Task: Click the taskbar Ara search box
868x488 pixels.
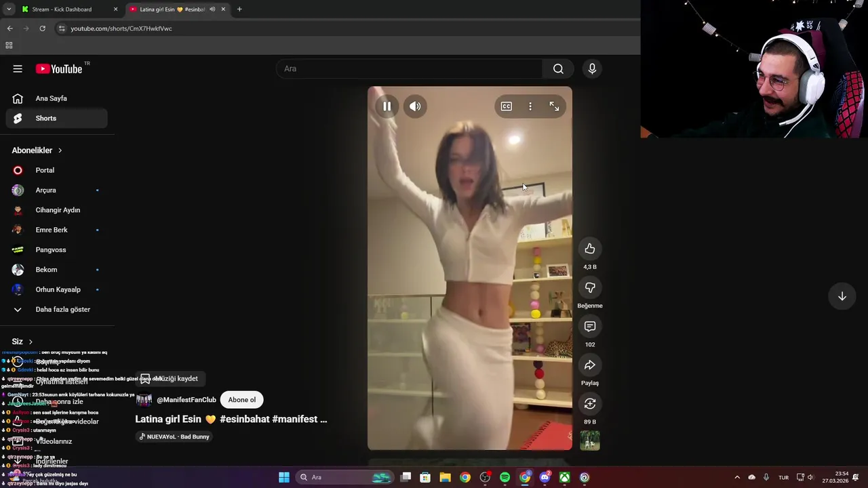Action: [345, 477]
